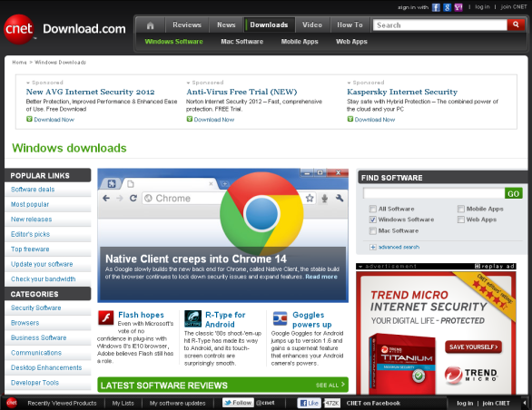
Task: Open the Security Software category
Action: tap(36, 307)
